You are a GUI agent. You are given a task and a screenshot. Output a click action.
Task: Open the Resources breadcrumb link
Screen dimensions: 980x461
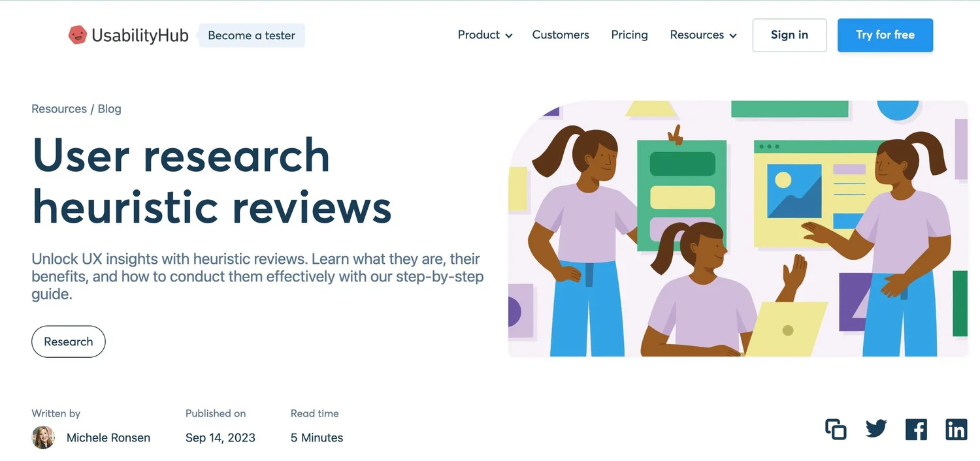58,108
